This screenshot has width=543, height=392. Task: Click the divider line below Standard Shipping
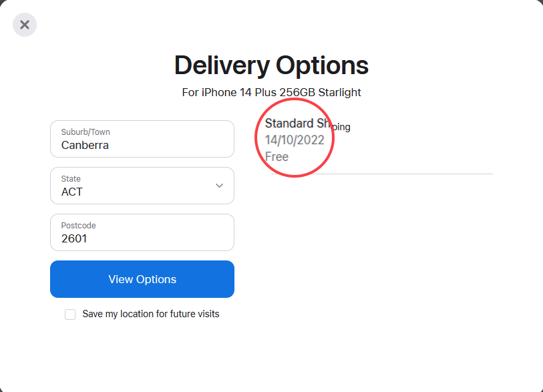click(401, 174)
